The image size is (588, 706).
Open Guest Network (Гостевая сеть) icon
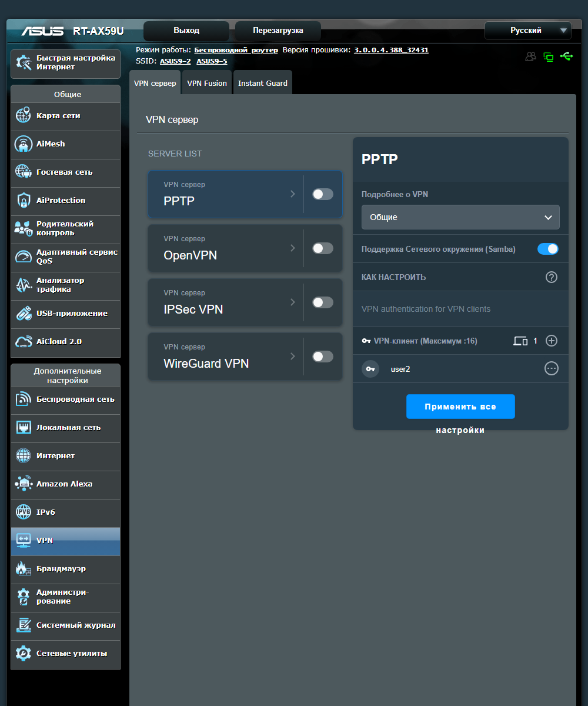(x=24, y=172)
